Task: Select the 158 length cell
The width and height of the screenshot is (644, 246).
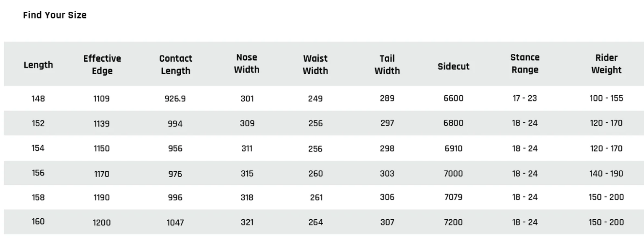Action: coord(38,197)
